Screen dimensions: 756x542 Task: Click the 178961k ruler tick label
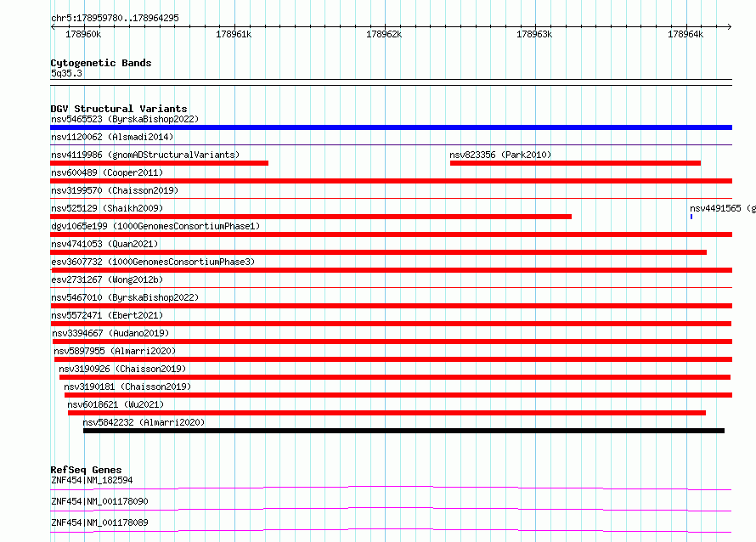(234, 34)
